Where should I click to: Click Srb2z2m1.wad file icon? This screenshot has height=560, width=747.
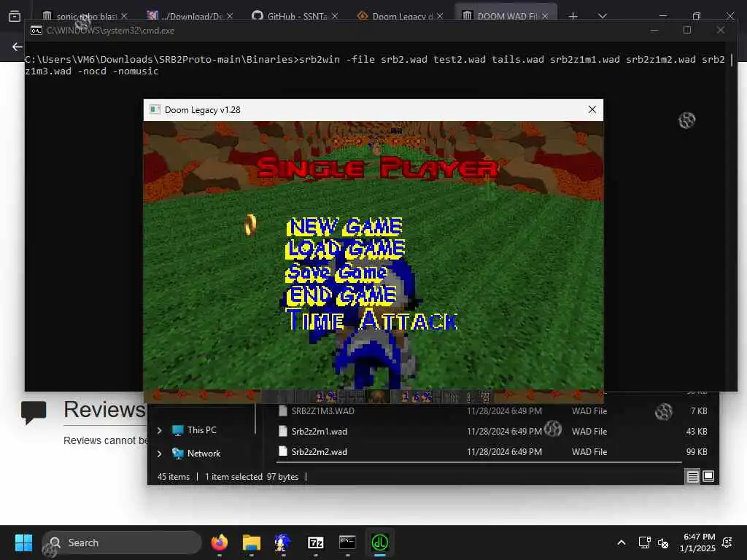[283, 431]
